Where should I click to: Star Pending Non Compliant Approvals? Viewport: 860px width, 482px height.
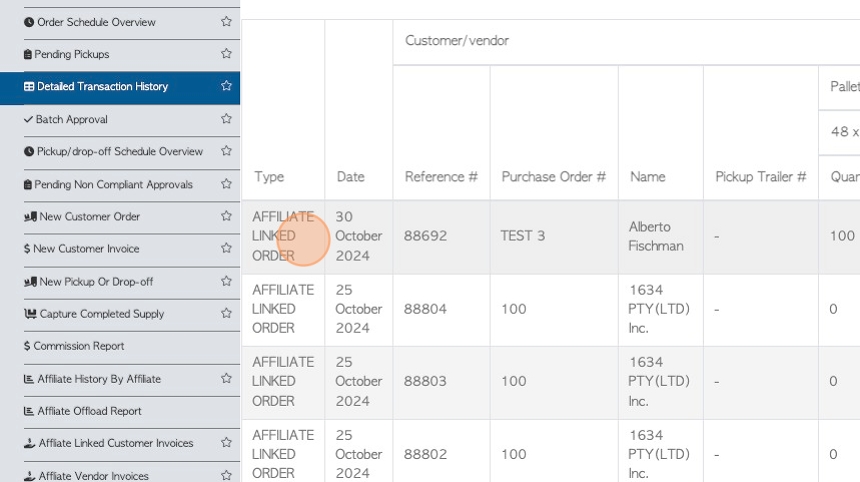[226, 184]
